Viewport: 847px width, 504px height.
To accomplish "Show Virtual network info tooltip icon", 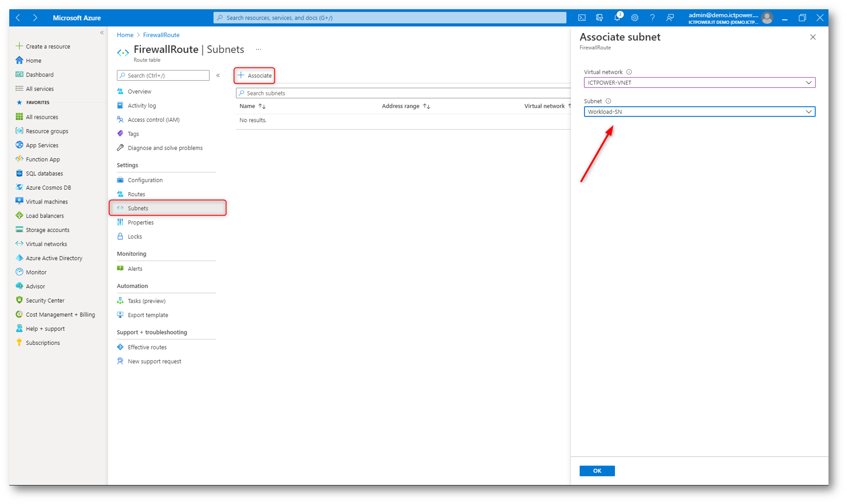I will click(629, 72).
